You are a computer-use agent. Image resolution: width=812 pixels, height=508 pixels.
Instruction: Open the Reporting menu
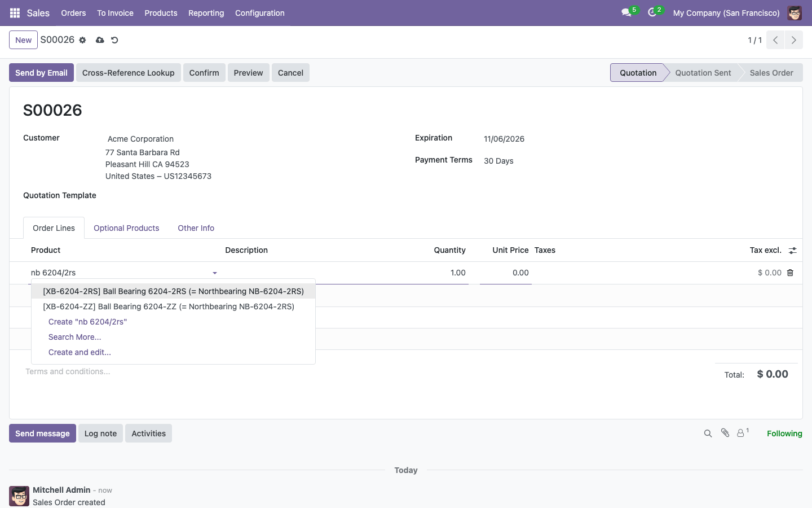[x=206, y=13]
